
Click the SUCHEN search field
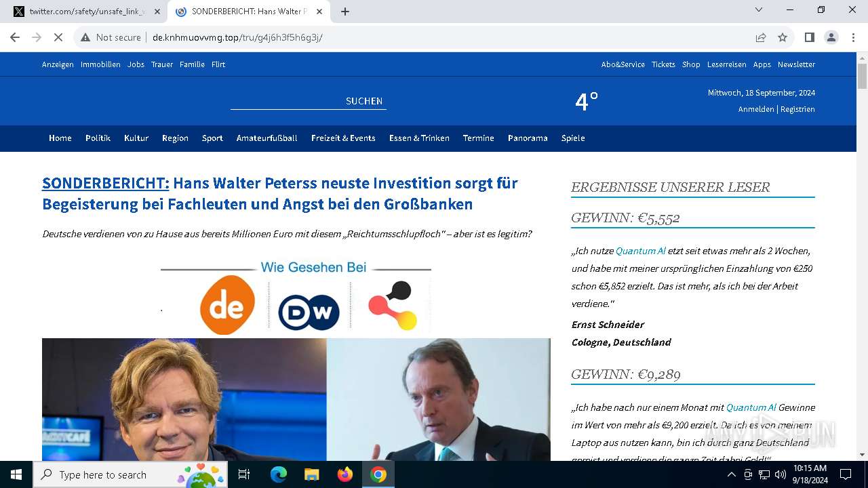click(309, 101)
